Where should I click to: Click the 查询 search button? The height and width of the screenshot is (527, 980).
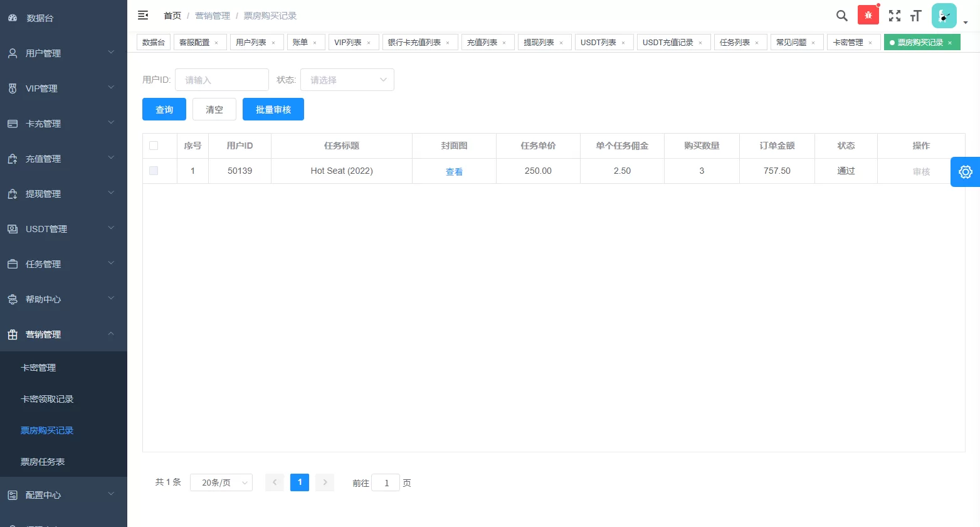click(164, 109)
